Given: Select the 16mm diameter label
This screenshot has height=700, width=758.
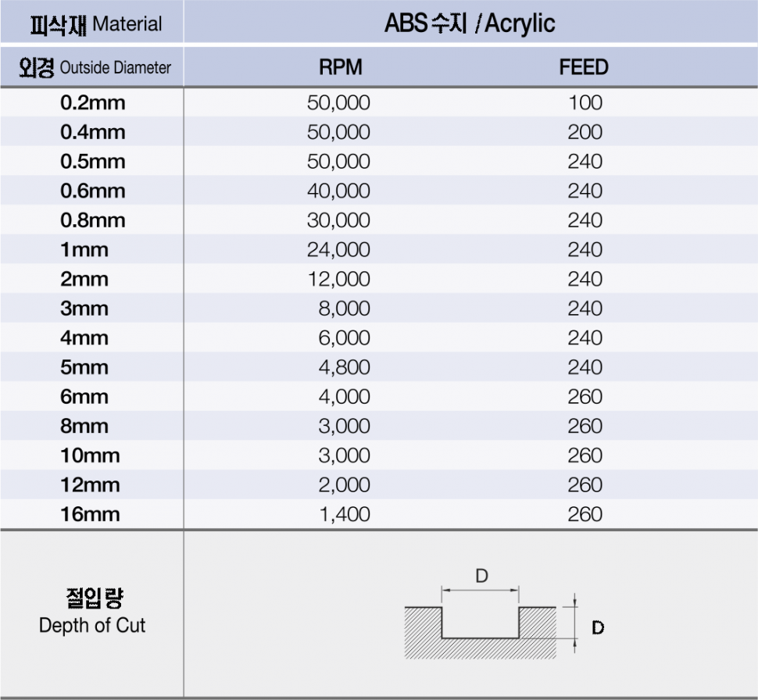Looking at the screenshot, I should tap(90, 514).
